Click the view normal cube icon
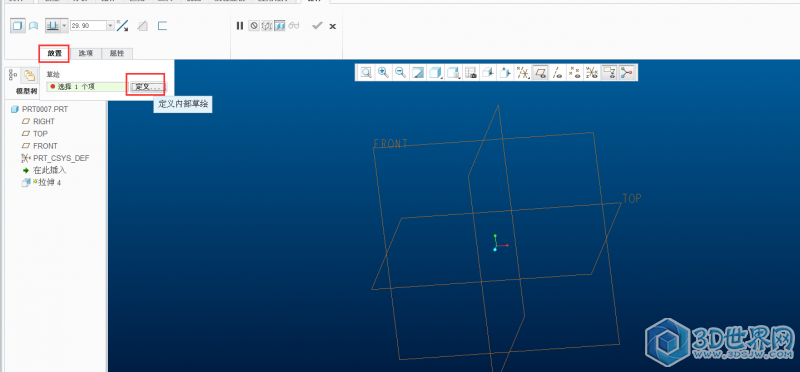The width and height of the screenshot is (800, 372). coord(488,72)
